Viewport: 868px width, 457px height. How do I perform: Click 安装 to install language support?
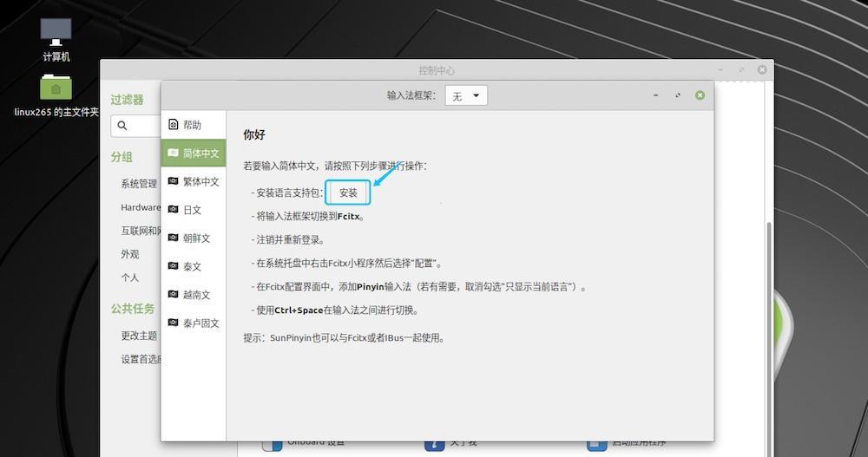348,193
